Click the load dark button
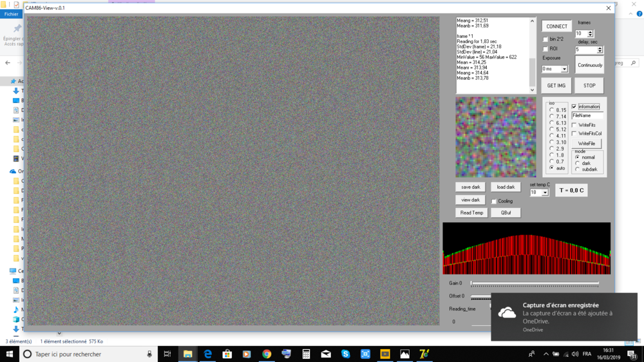This screenshot has height=362, width=644. (506, 187)
